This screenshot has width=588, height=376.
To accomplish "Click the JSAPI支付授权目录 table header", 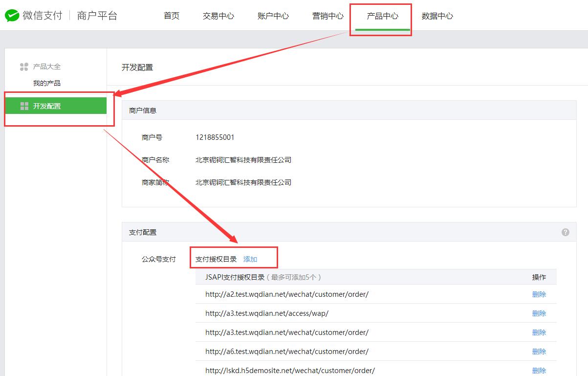I will 263,277.
